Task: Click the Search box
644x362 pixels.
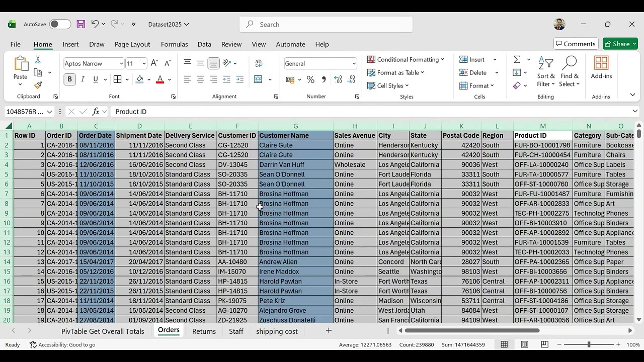Action: point(326,24)
